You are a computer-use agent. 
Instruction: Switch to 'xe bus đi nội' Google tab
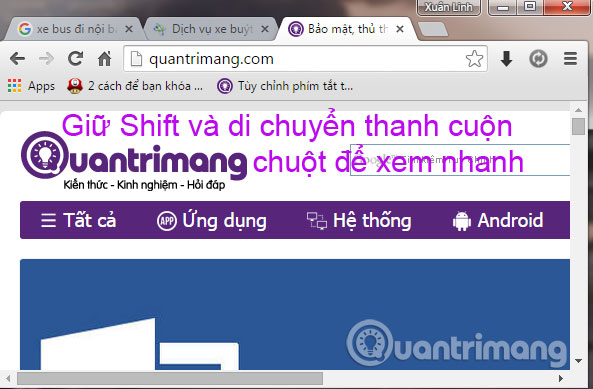(74, 29)
